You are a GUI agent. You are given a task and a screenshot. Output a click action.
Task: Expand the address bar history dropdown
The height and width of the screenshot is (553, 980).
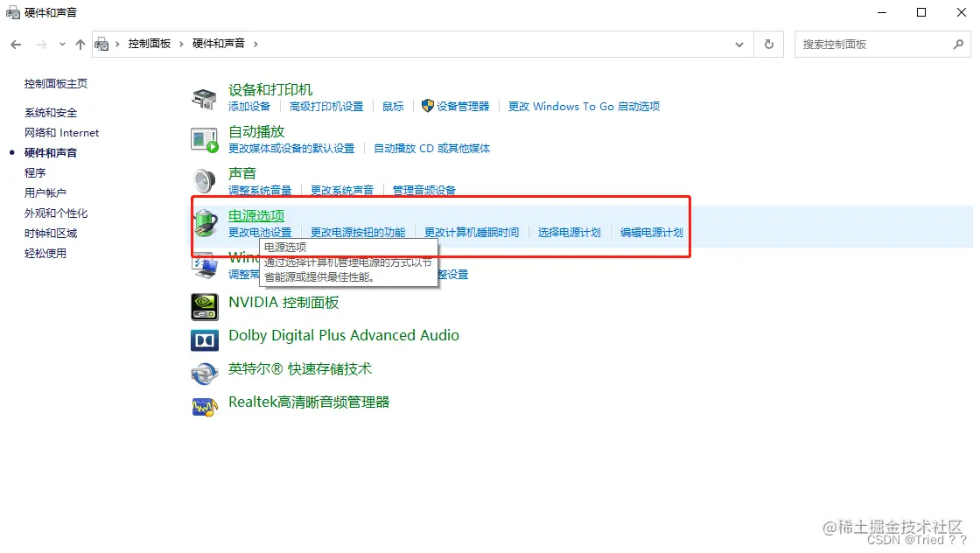(x=739, y=45)
